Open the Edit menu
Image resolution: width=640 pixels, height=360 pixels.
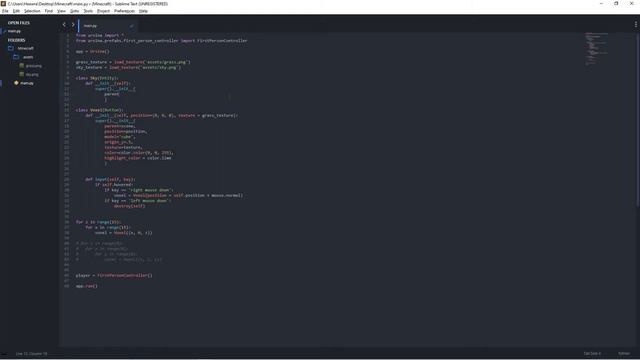pos(16,11)
